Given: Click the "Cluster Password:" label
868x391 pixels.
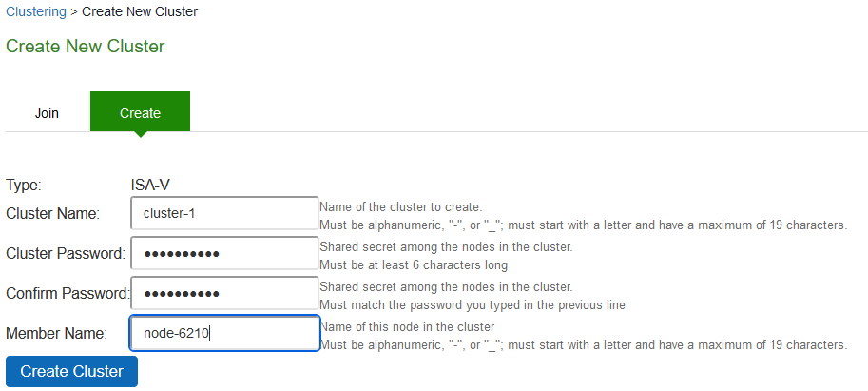Looking at the screenshot, I should click(x=66, y=253).
